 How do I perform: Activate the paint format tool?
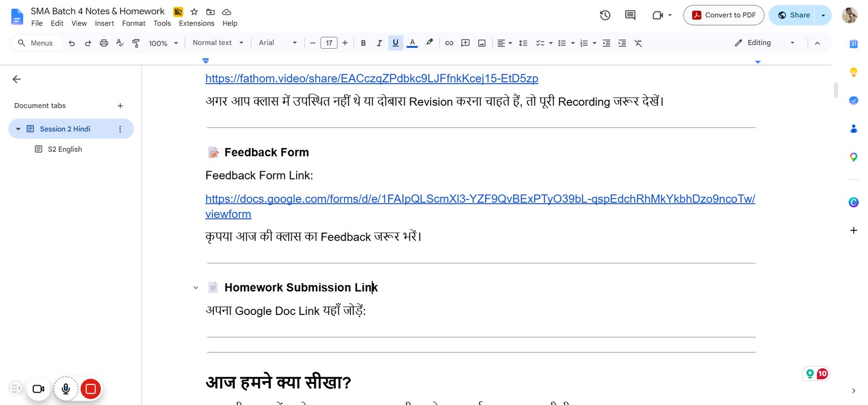click(136, 43)
